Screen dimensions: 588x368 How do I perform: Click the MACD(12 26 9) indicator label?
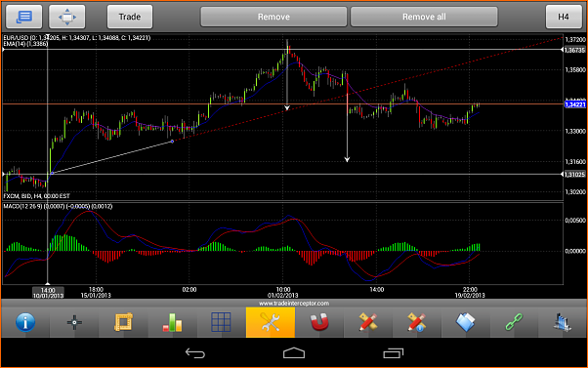coord(58,206)
